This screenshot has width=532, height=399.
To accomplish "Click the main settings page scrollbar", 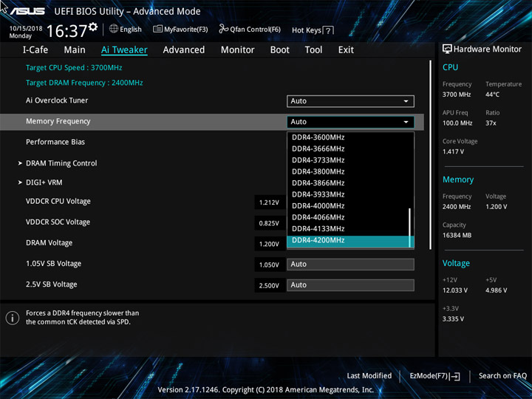I will [x=430, y=155].
